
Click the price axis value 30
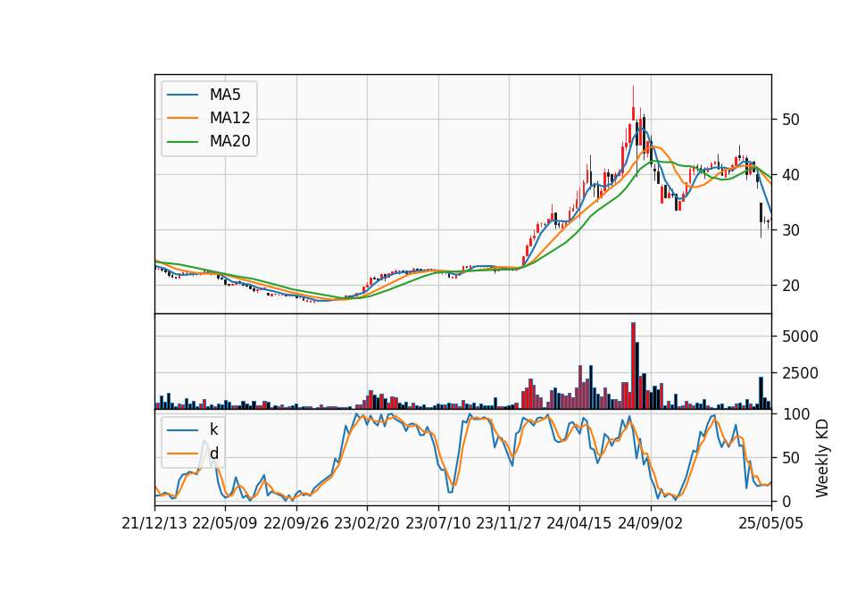[x=790, y=230]
